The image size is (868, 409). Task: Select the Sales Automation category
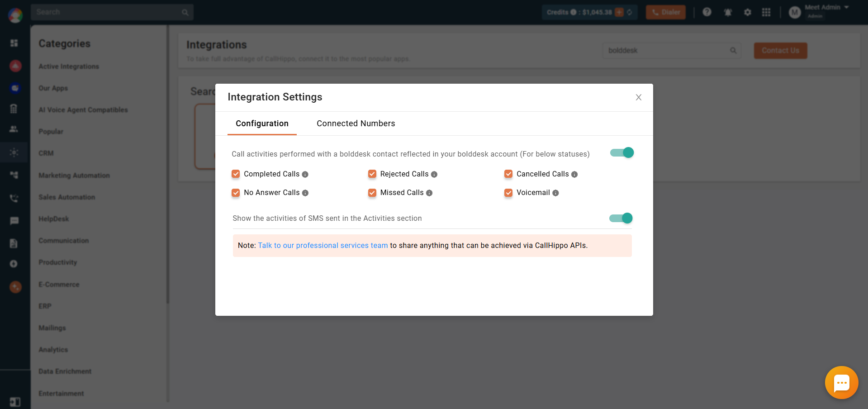[67, 197]
